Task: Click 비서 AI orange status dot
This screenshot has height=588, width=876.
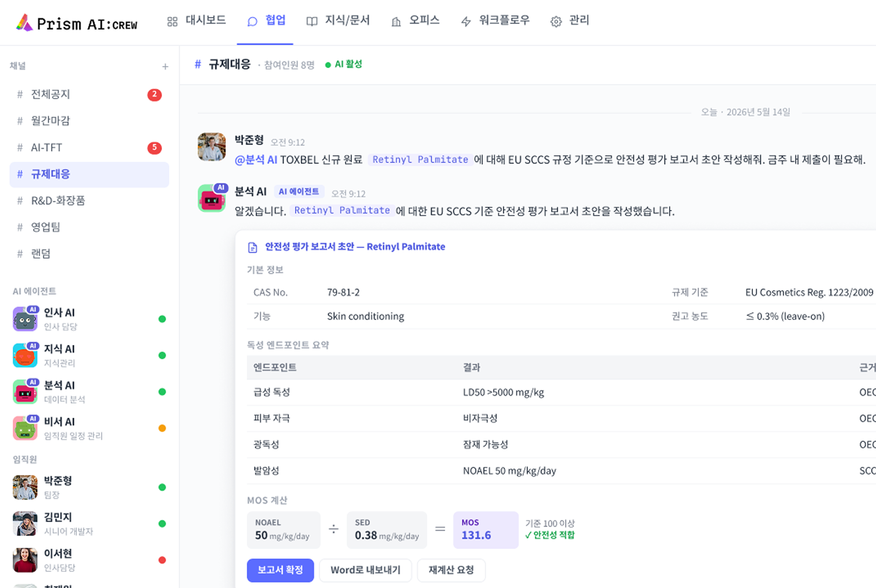Action: click(x=162, y=428)
